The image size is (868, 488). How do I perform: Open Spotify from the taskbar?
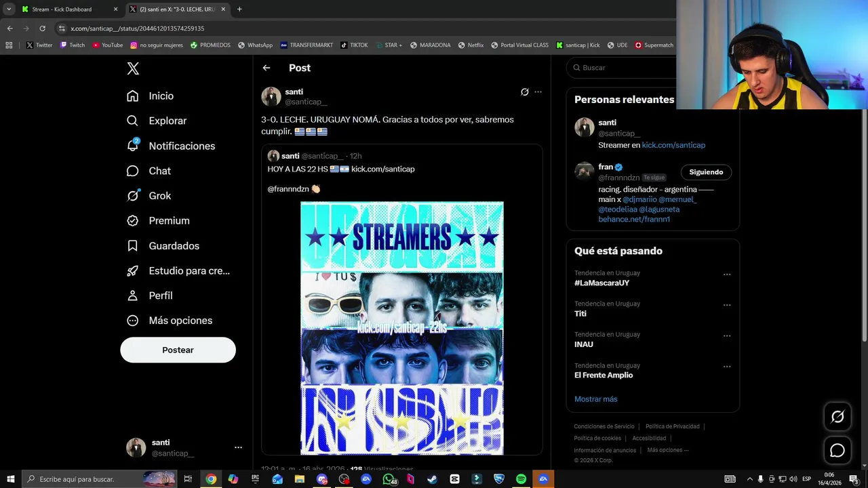(x=521, y=479)
